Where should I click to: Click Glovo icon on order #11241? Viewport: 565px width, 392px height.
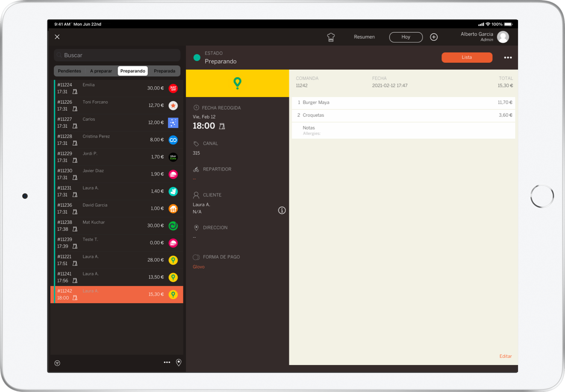click(173, 277)
